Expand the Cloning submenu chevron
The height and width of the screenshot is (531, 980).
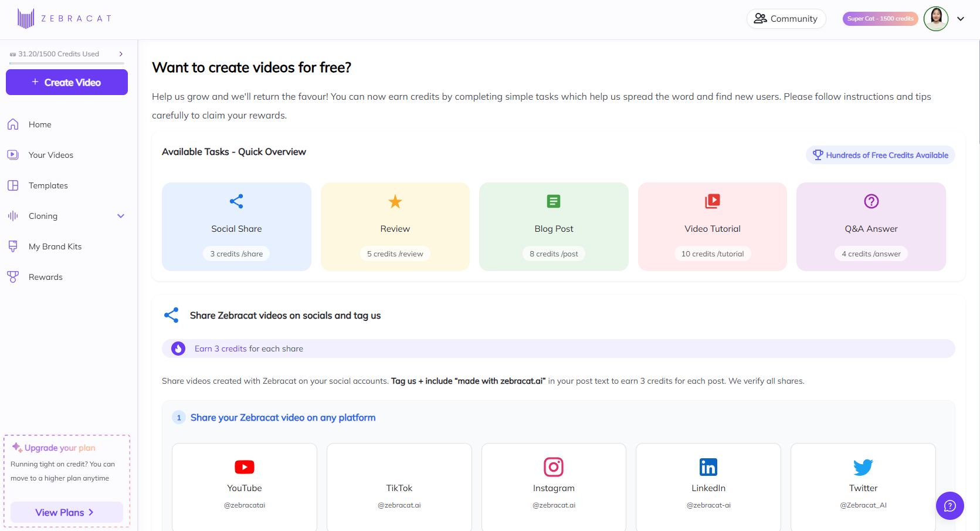click(121, 216)
